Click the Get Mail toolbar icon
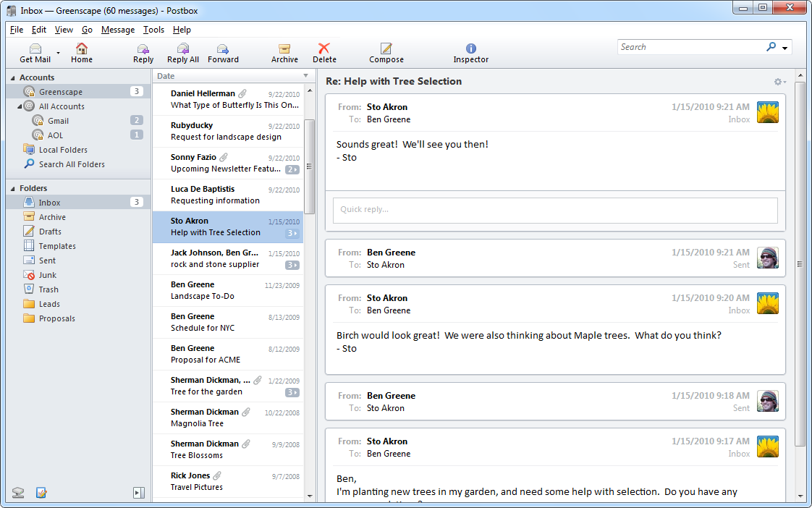Screen dimensions: 812x508 pyautogui.click(x=35, y=49)
